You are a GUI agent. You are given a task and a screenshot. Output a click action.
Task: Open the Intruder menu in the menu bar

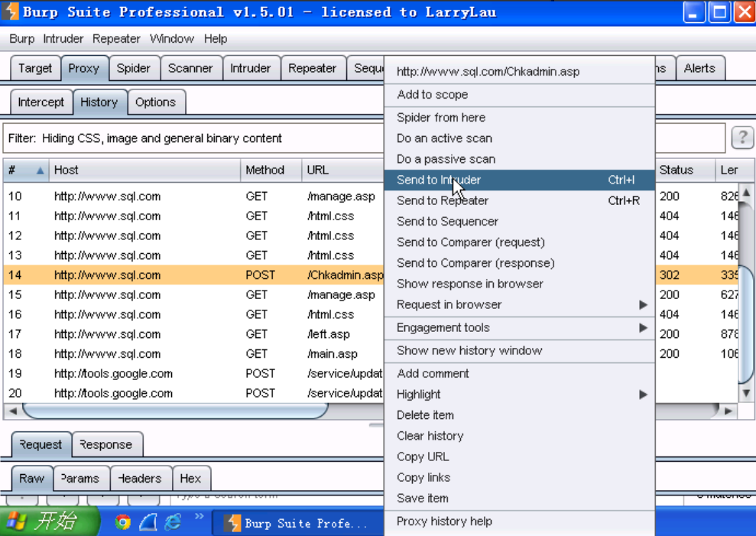pos(63,38)
